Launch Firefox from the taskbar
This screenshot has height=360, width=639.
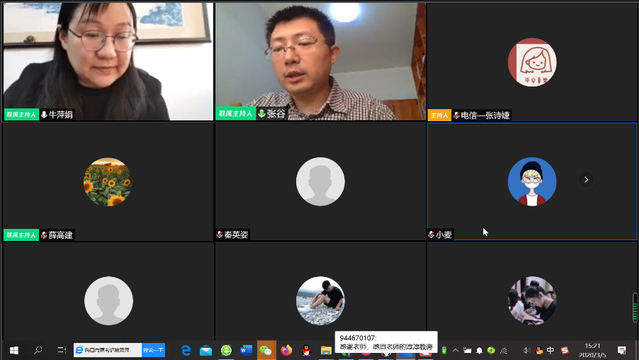pos(286,350)
